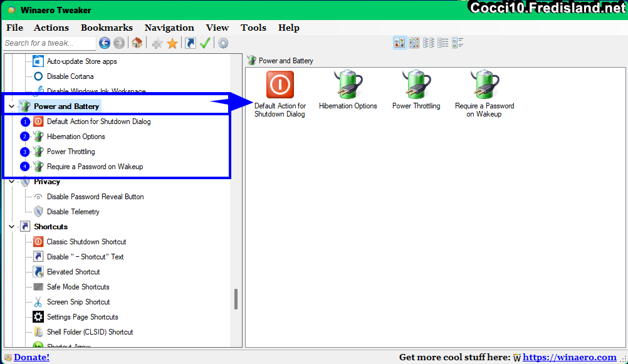Switch to large icons view
Image resolution: width=628 pixels, height=364 pixels.
click(x=400, y=43)
